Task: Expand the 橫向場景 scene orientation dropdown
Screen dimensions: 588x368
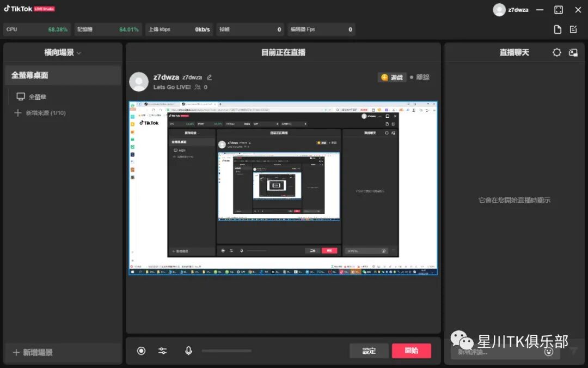Action: point(63,52)
